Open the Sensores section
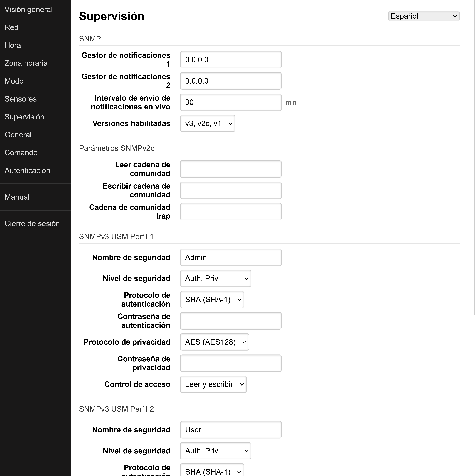The image size is (476, 476). [20, 99]
